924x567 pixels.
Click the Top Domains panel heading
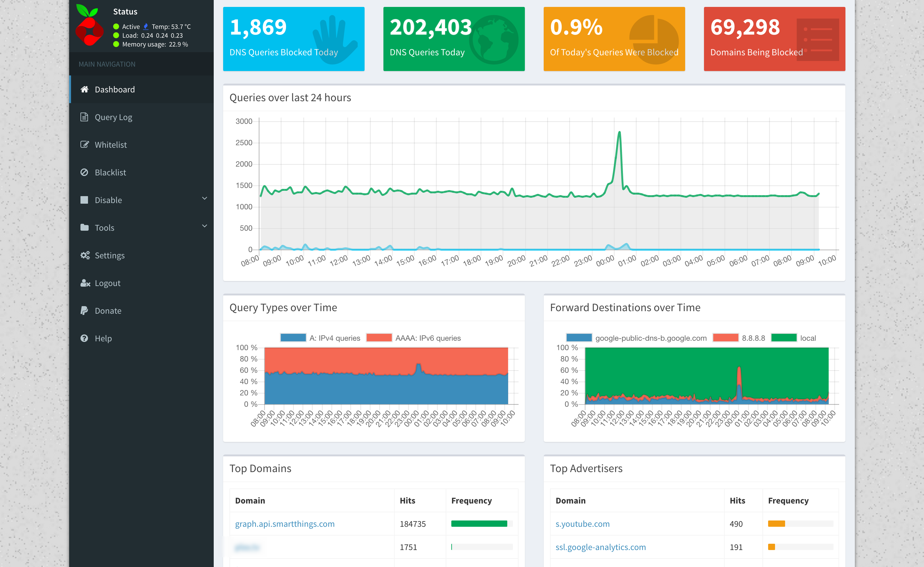[260, 468]
